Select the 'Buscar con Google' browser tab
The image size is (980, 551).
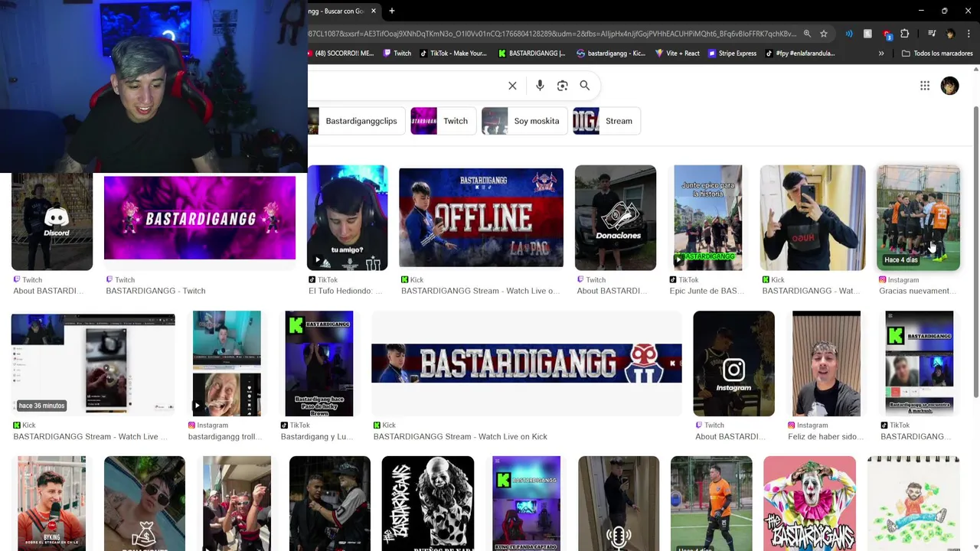click(337, 11)
